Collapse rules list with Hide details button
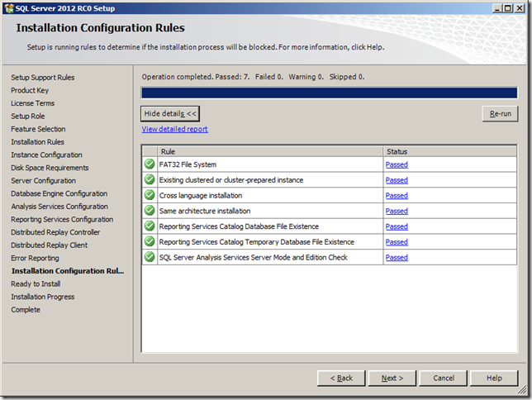The image size is (532, 400). pyautogui.click(x=170, y=113)
